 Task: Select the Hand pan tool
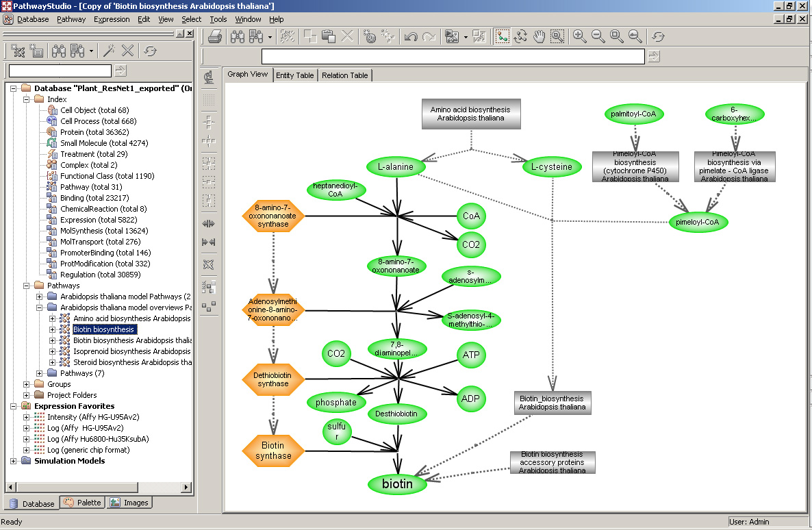click(x=539, y=36)
